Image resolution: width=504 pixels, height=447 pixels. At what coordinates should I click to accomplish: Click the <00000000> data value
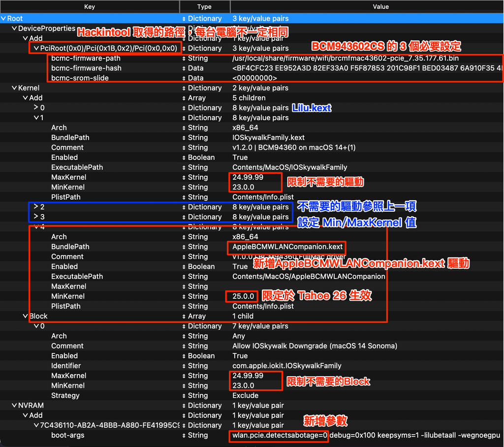coord(254,78)
